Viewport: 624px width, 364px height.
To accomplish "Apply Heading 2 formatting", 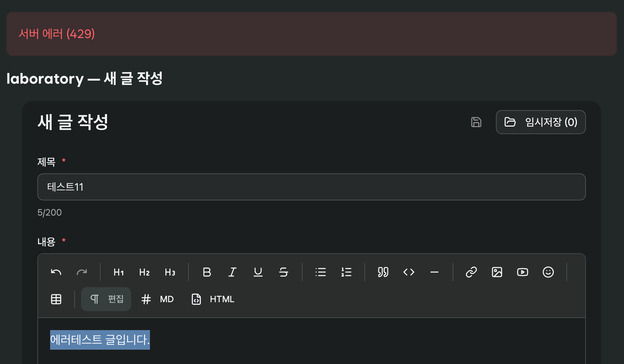I will click(144, 272).
